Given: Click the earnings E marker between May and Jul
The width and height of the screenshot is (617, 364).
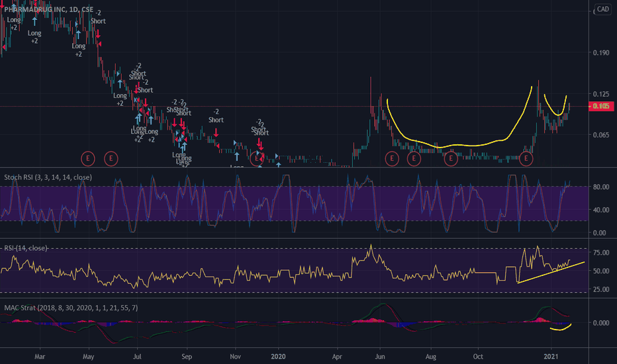Looking at the screenshot, I should (111, 159).
